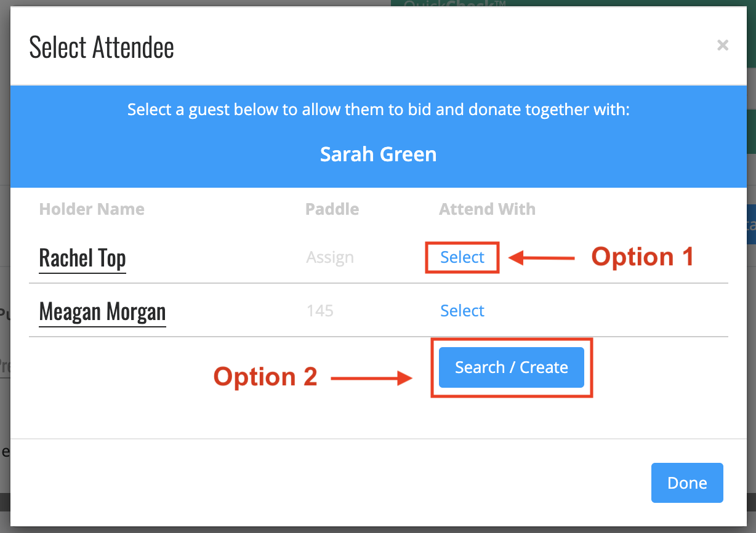Open Rachel Top's holder name link

click(82, 258)
